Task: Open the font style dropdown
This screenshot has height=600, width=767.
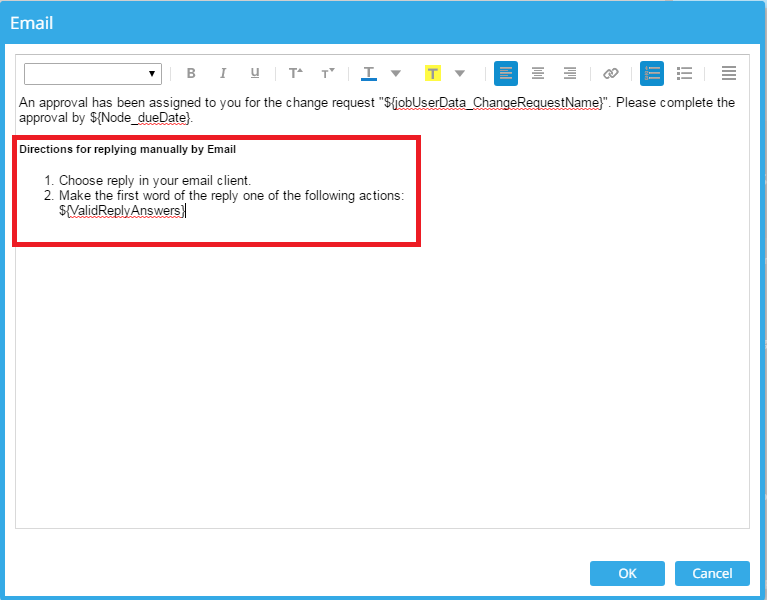Action: (x=93, y=73)
